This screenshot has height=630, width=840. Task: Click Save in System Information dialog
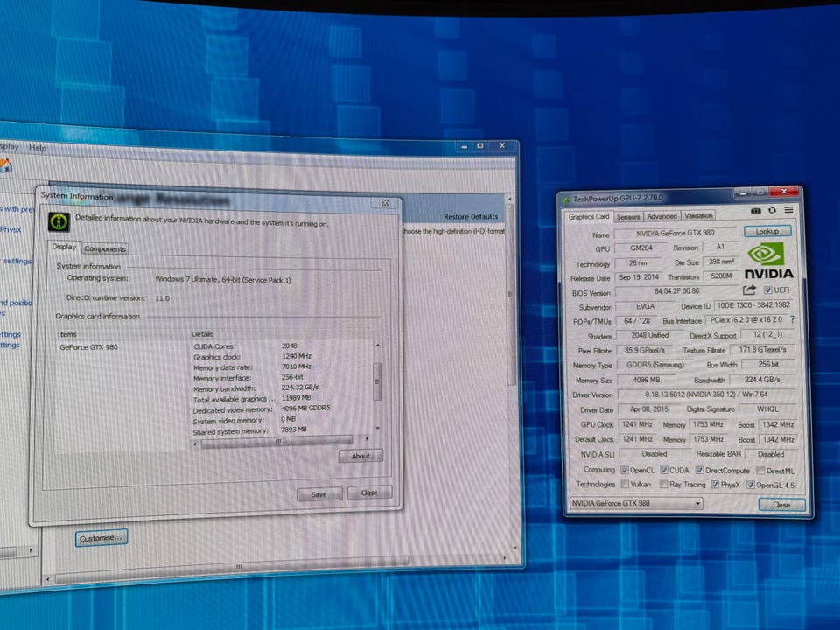pos(319,494)
